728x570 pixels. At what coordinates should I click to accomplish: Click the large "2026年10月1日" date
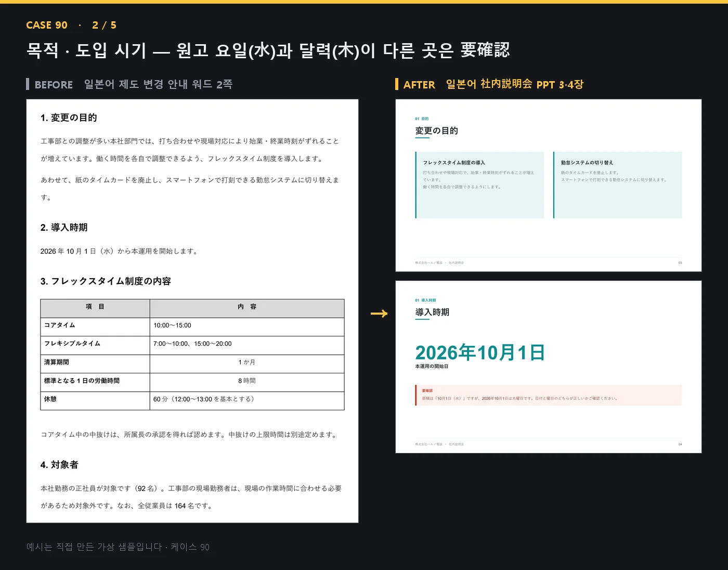pos(480,353)
